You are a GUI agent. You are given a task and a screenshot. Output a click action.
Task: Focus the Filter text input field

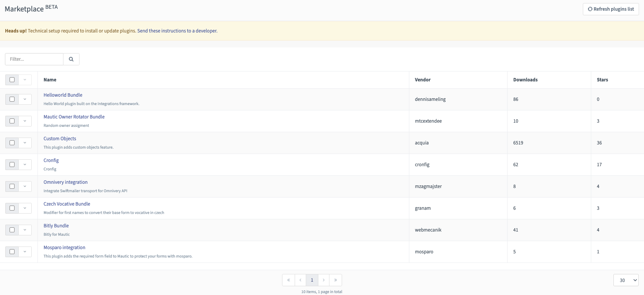click(34, 59)
